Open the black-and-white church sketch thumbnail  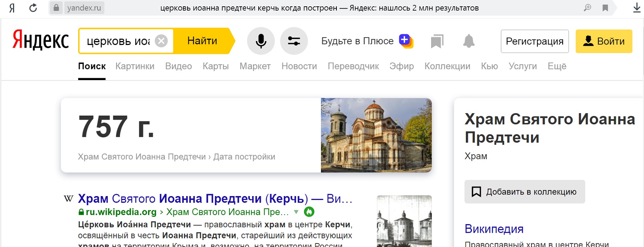tap(404, 221)
